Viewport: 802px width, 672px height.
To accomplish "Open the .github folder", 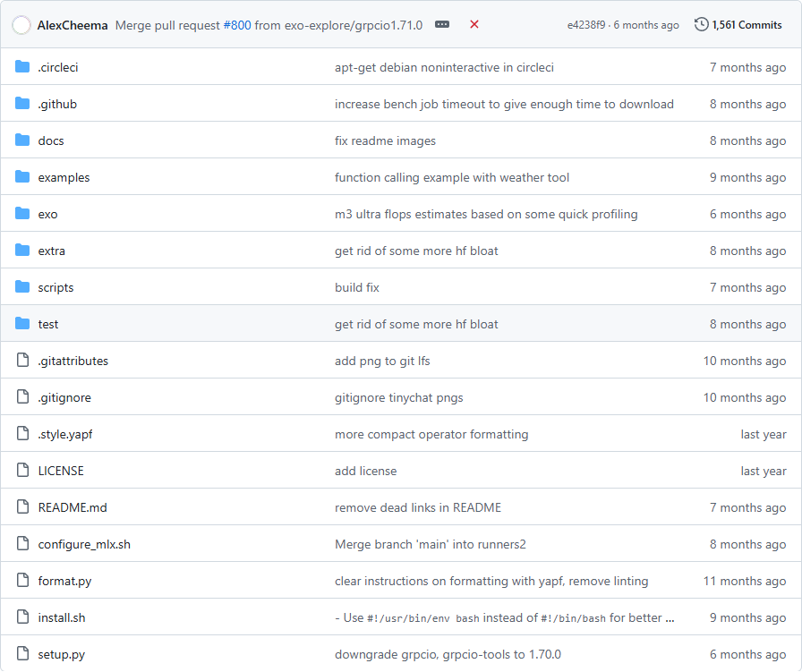I will 57,104.
